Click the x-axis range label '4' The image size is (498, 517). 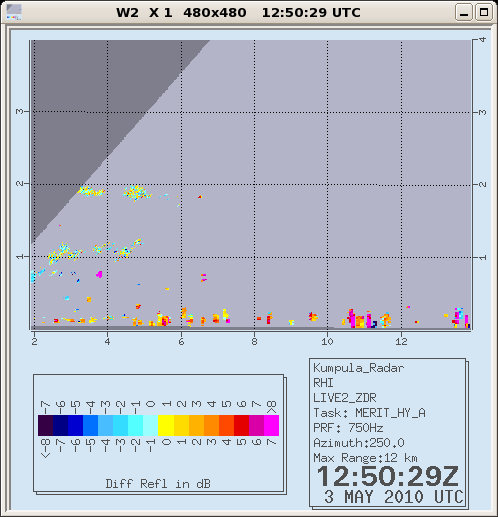click(x=107, y=341)
